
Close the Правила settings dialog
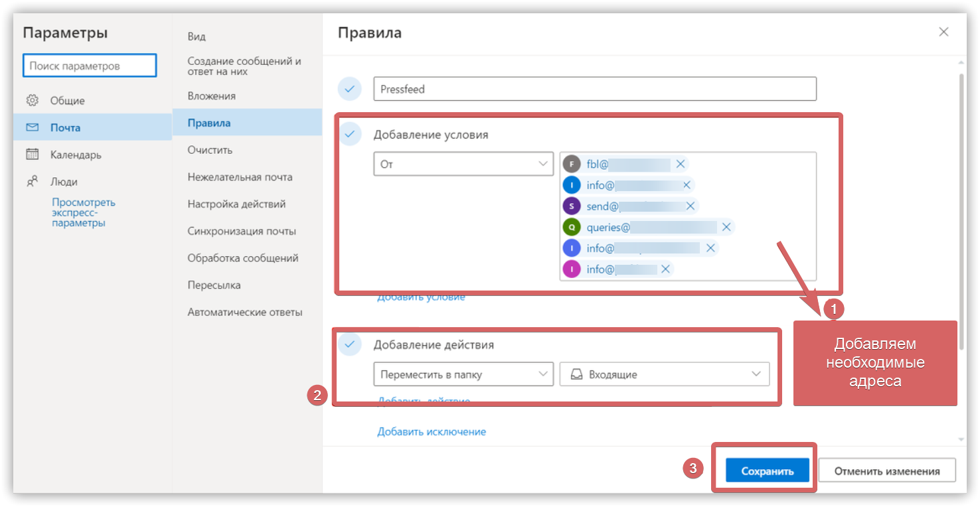coord(943,32)
